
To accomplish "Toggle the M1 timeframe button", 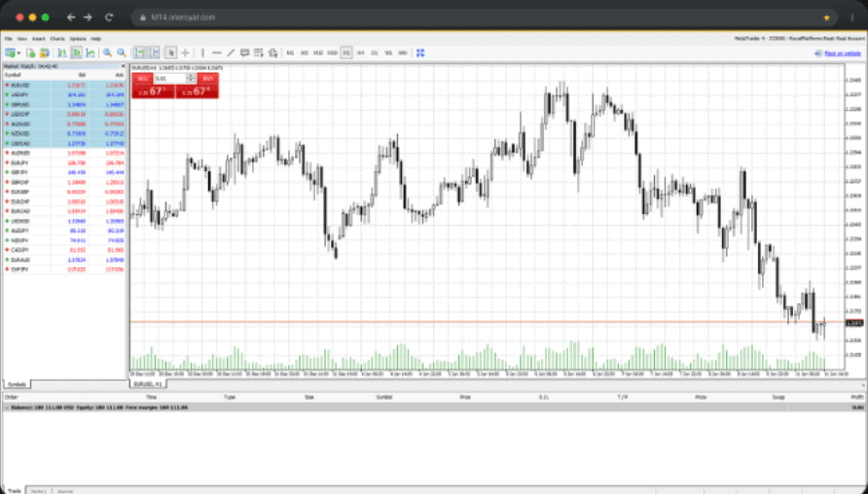I will [x=290, y=53].
